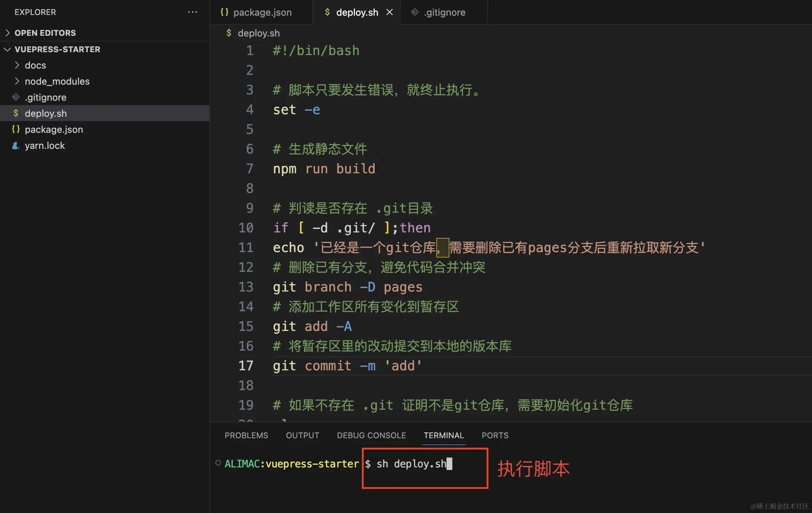Click 'git add -A' code line
Screen dimensions: 812x513
click(x=312, y=326)
